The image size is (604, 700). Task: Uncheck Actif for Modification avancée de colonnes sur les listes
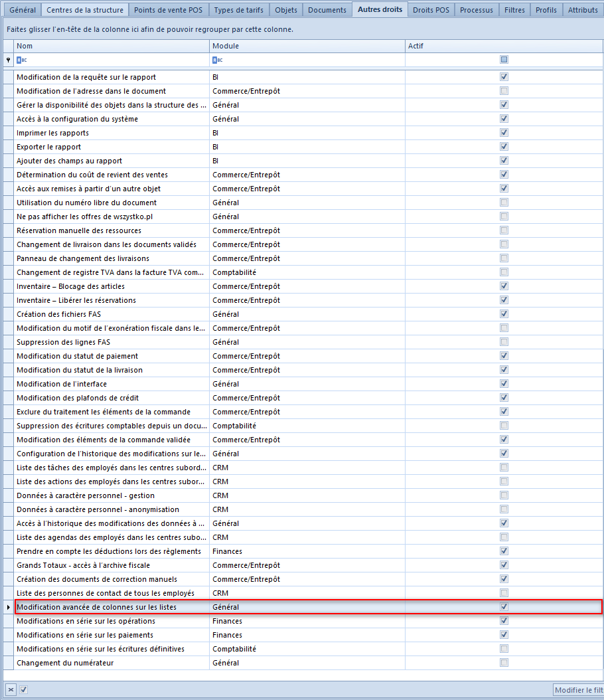(x=504, y=607)
